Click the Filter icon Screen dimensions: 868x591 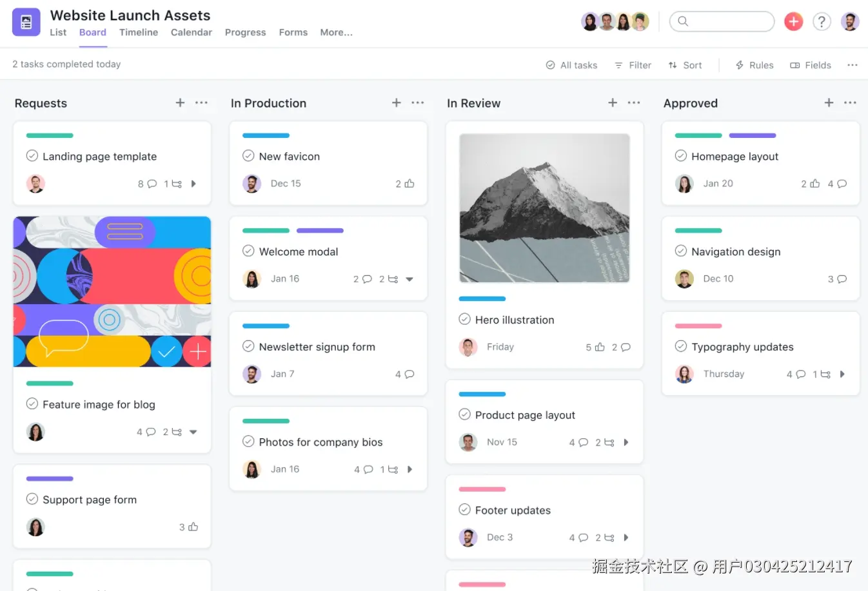tap(620, 65)
